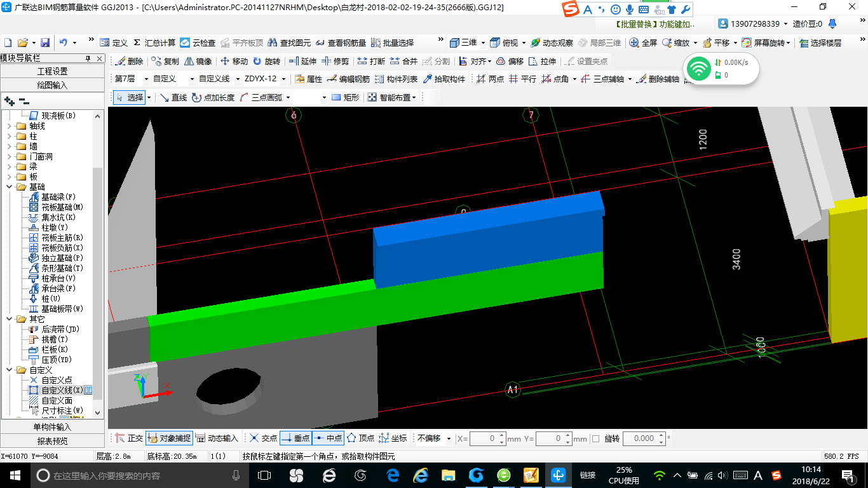Screen dimensions: 868x488
Task: Save the project with the floppy disk icon
Action: coord(45,43)
